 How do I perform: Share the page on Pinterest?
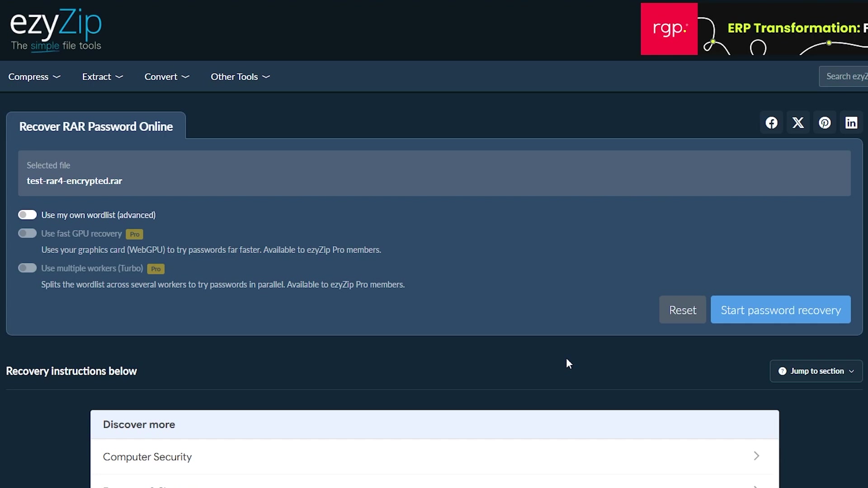pyautogui.click(x=825, y=123)
